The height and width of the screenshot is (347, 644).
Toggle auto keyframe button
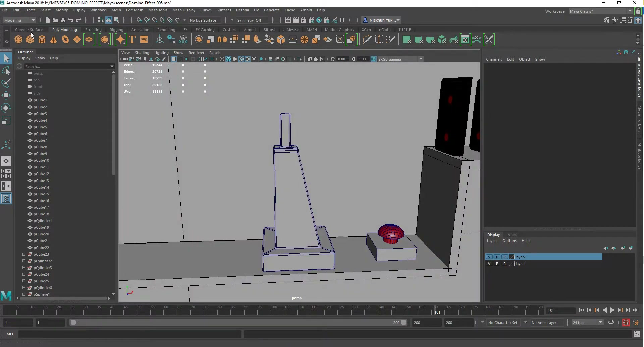[626, 323]
